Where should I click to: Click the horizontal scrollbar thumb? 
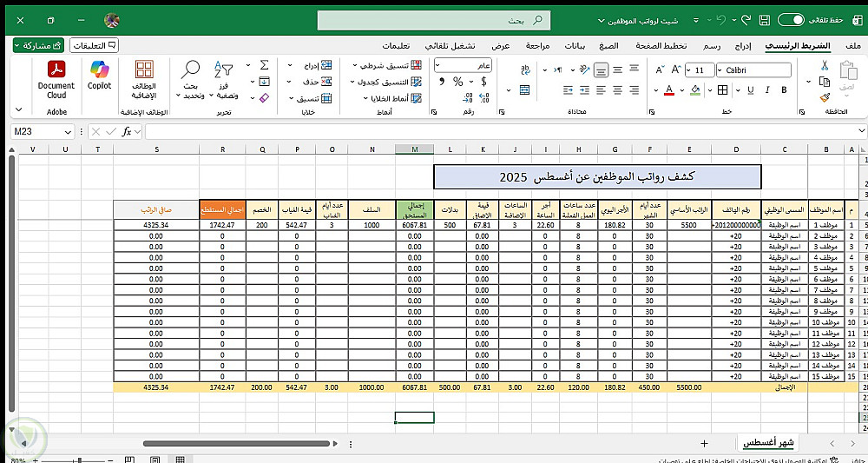click(237, 443)
